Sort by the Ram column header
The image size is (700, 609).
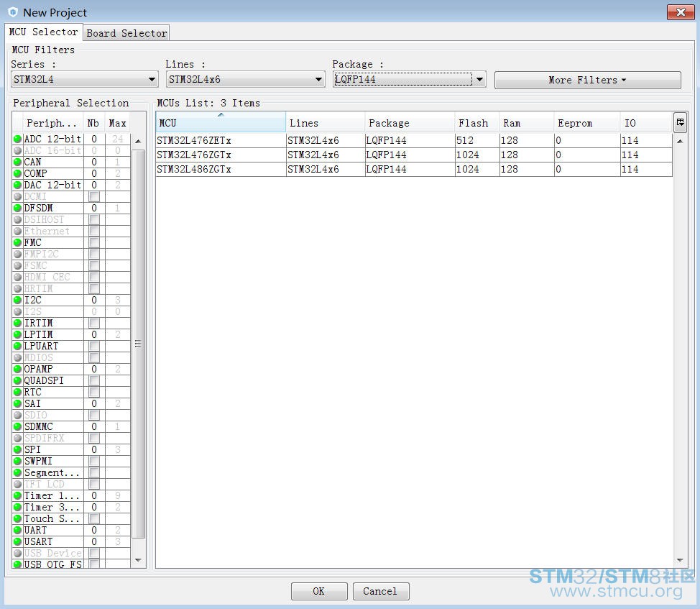click(526, 123)
